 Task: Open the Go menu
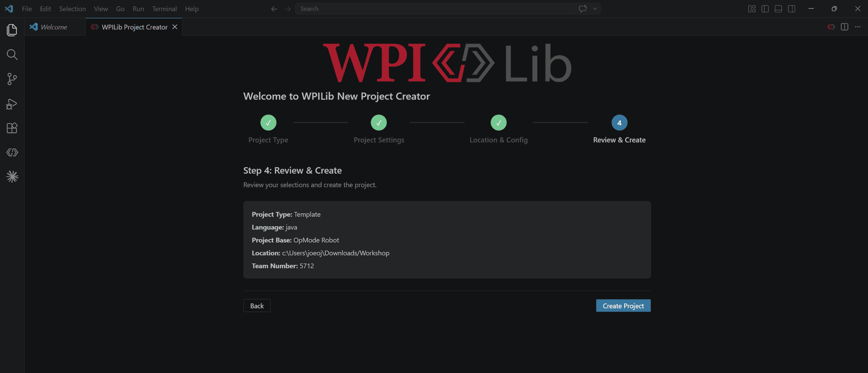[120, 9]
